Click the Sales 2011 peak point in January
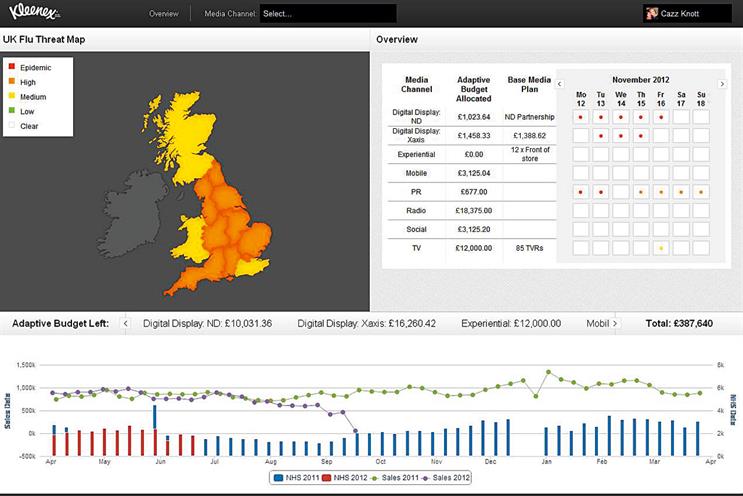Screen dimensions: 743x496 click(x=549, y=372)
